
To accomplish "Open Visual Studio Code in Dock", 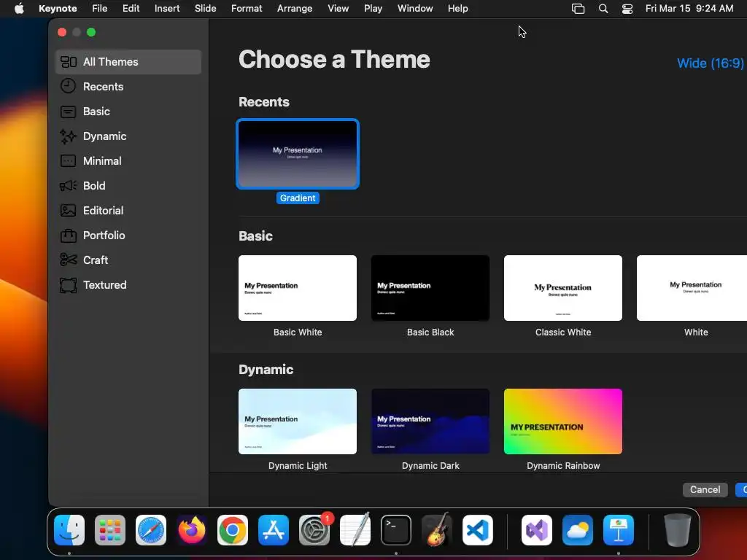I will click(x=478, y=530).
